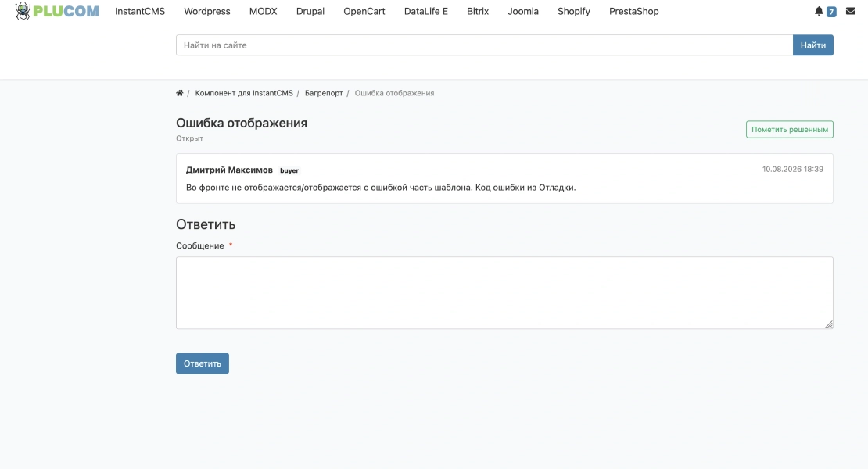
Task: Open the PrestaShop menu item
Action: [x=634, y=11]
